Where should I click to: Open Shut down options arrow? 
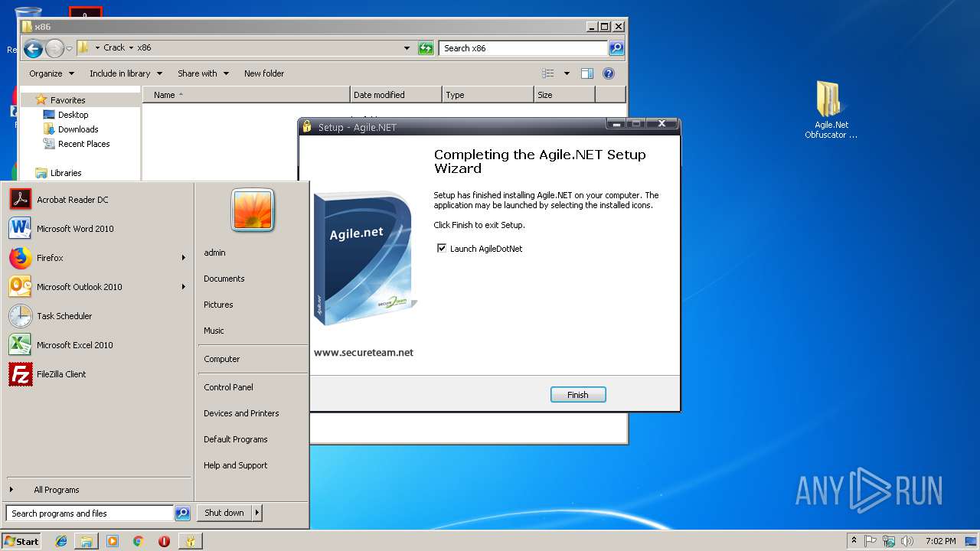[257, 513]
